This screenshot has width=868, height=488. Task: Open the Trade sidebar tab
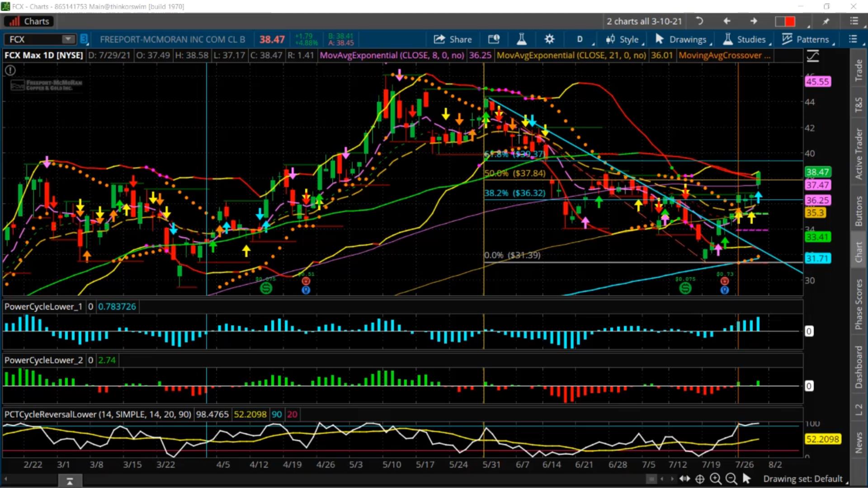pos(859,70)
